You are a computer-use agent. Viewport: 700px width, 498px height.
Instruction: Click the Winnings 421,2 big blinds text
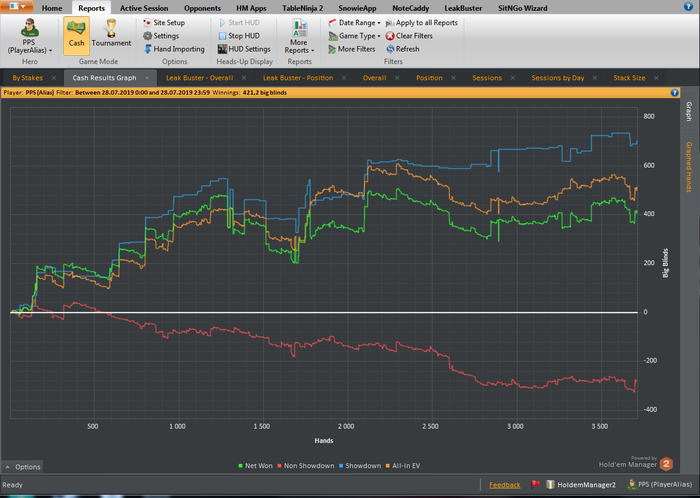point(249,92)
